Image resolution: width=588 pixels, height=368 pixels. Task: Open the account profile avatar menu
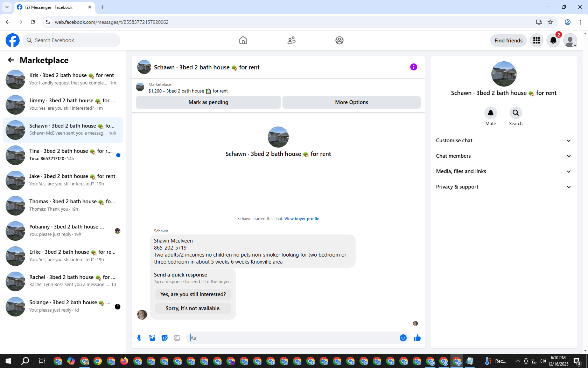pos(570,40)
